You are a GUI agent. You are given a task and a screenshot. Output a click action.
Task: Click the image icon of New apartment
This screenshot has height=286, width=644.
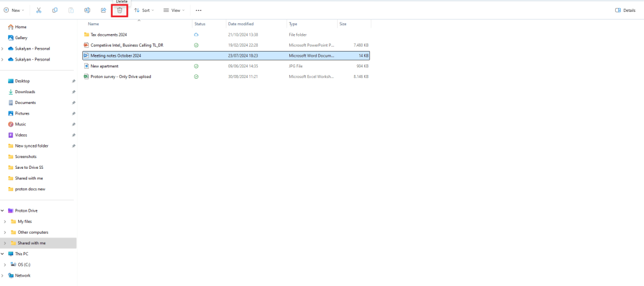click(x=86, y=66)
